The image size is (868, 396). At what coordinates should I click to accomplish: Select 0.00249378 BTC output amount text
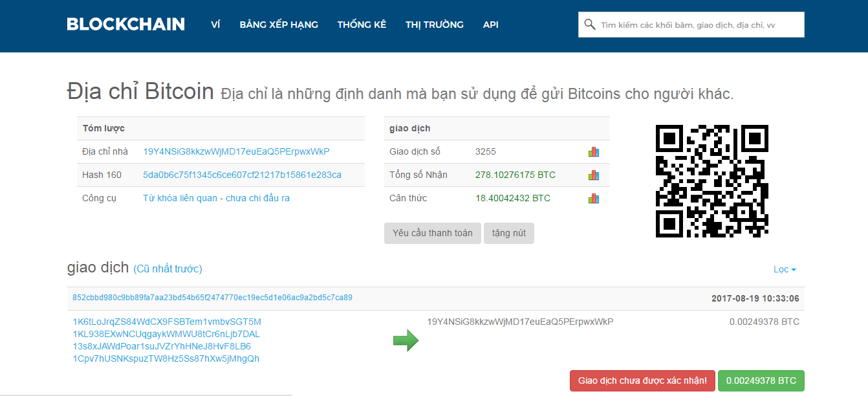coord(765,322)
